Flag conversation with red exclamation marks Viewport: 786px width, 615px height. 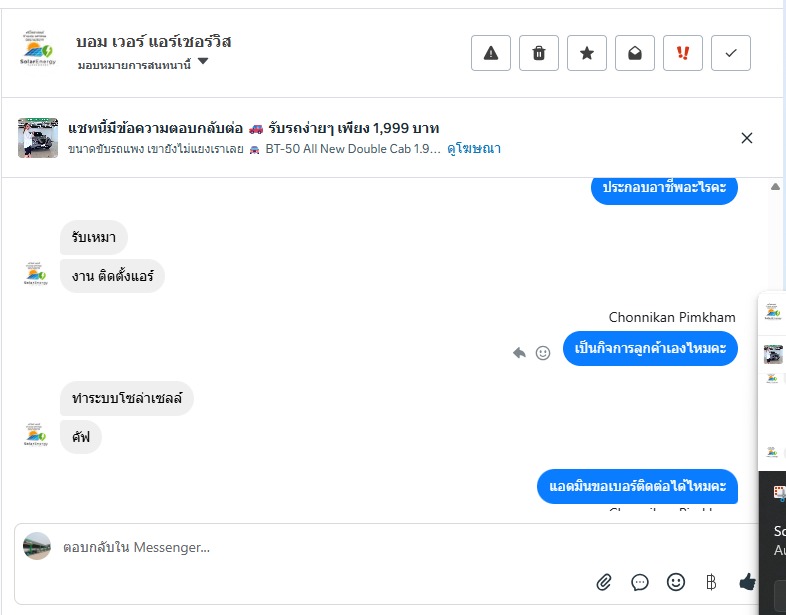[683, 54]
